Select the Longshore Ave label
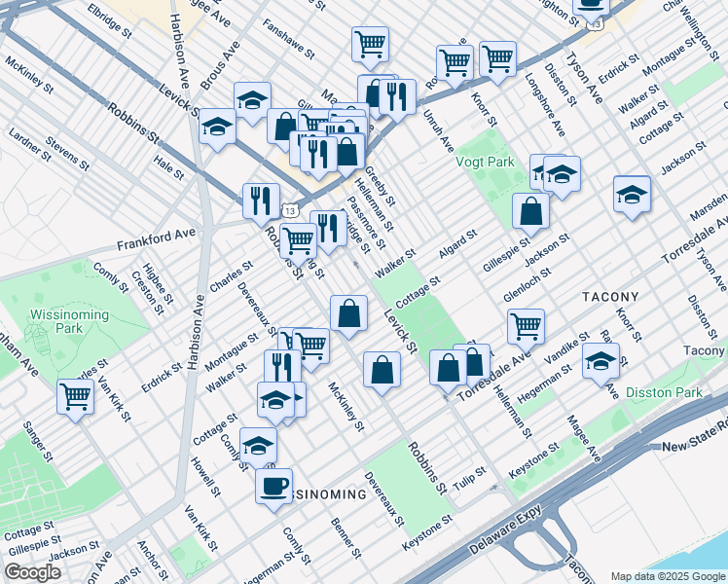 (545, 105)
